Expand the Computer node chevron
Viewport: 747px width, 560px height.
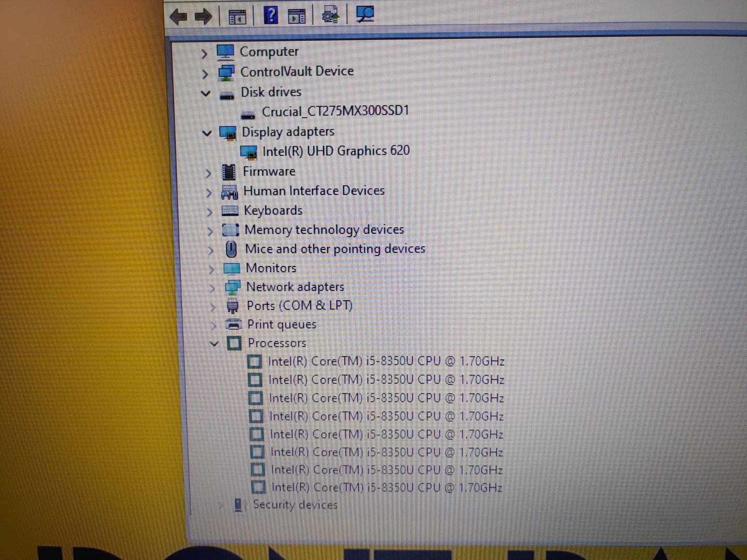coord(204,54)
